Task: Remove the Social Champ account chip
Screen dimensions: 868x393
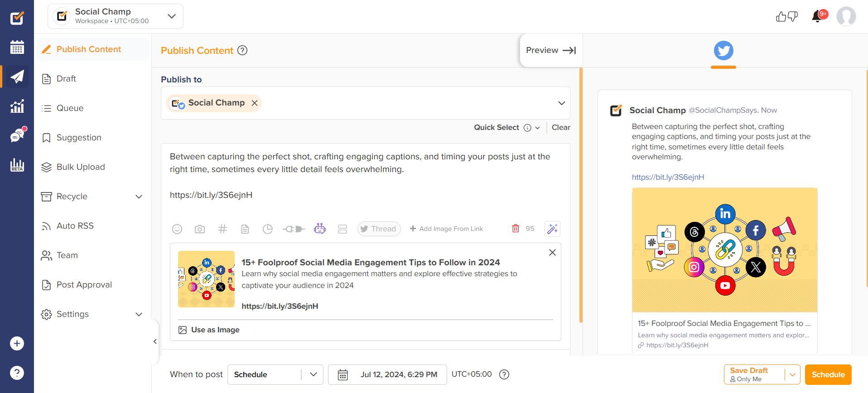Action: 255,103
